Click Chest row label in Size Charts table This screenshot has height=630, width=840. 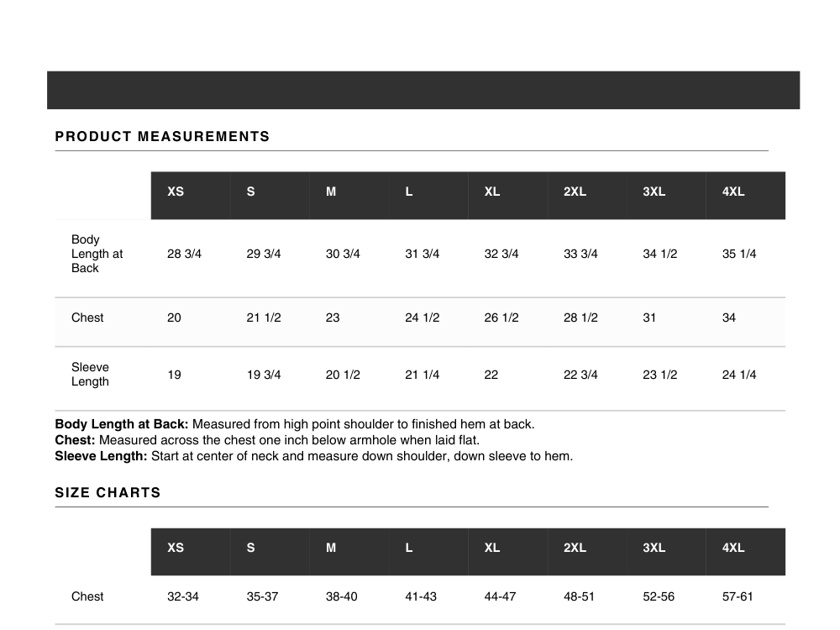pos(87,596)
